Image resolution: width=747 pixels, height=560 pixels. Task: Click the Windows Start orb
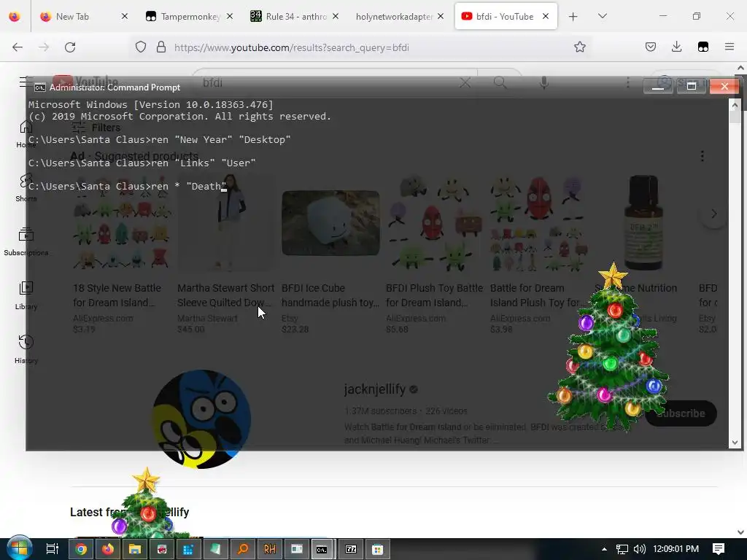[x=19, y=548]
